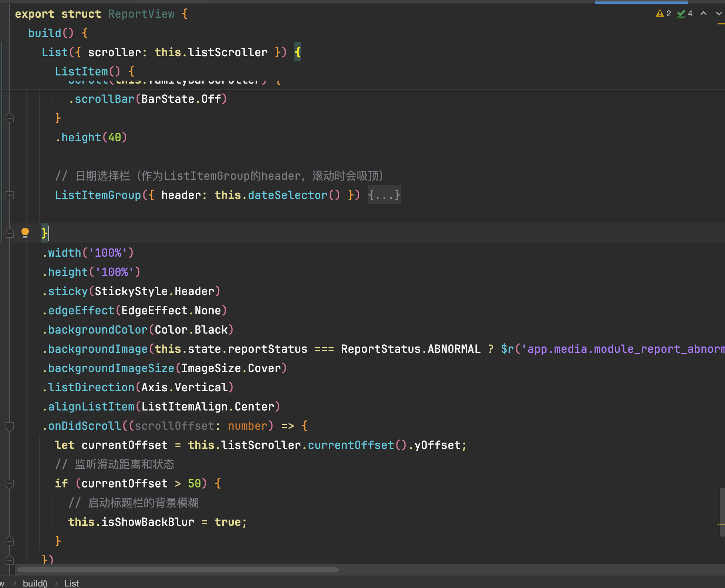The image size is (725, 588).
Task: Click the currentOffset() method call
Action: click(357, 445)
